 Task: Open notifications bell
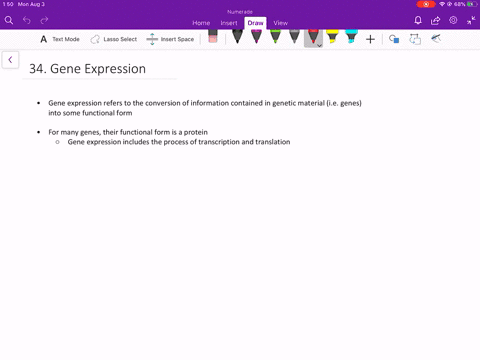click(418, 20)
